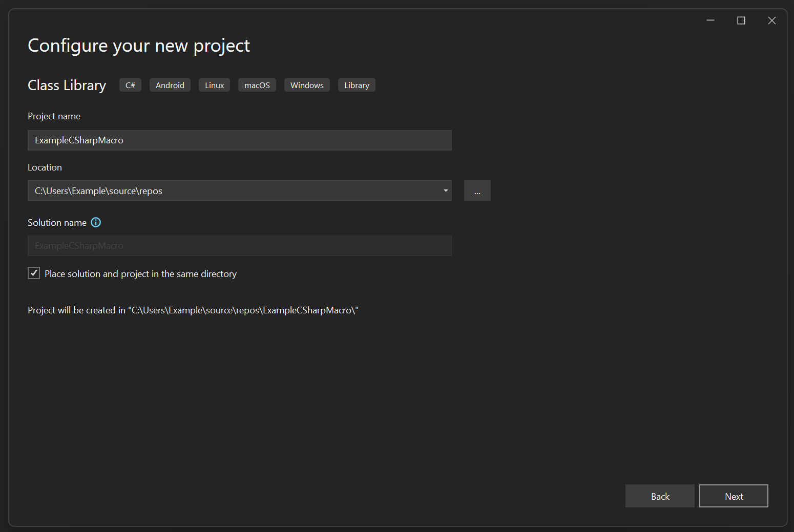Select the Solution name text box
This screenshot has height=532, width=794.
(x=239, y=245)
